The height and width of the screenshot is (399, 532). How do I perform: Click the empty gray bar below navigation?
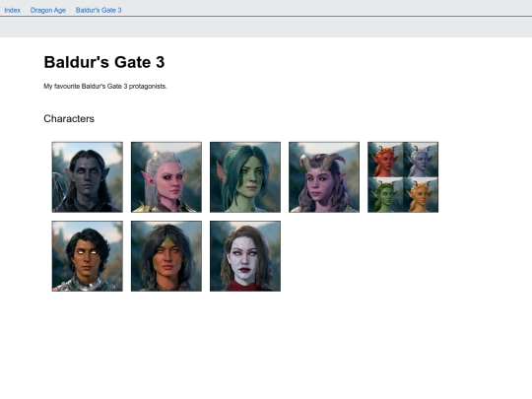[x=266, y=28]
